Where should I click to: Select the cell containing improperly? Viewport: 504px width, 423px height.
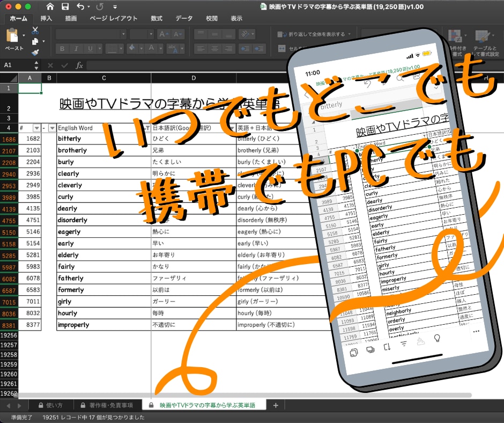click(104, 325)
